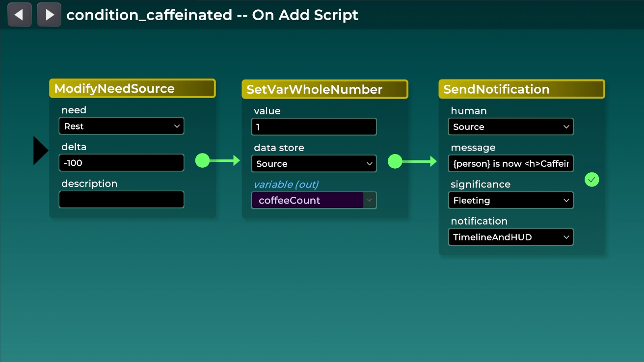Click the script title condition_caffeinated
Viewport: 644px width, 362px height.
click(213, 15)
